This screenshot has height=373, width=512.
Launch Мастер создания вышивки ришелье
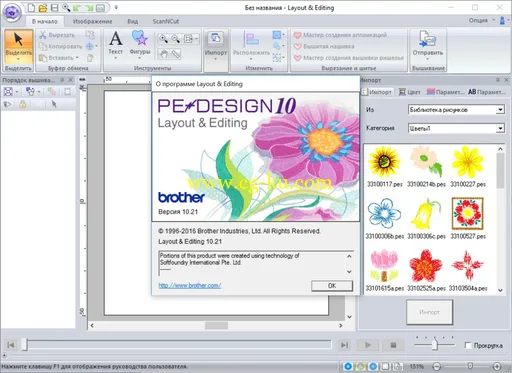[x=349, y=58]
